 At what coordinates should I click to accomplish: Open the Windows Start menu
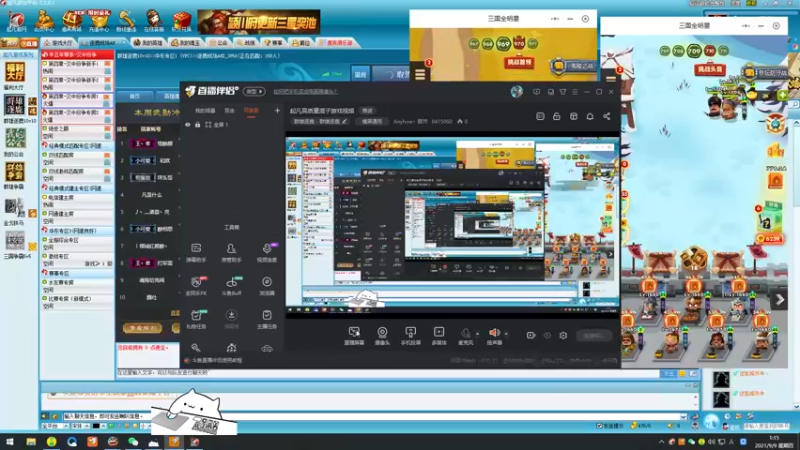click(x=10, y=442)
